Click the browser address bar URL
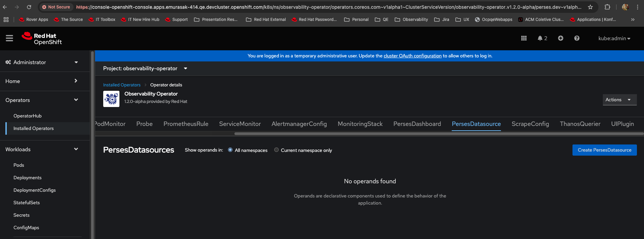The height and width of the screenshot is (239, 644). pos(329,7)
